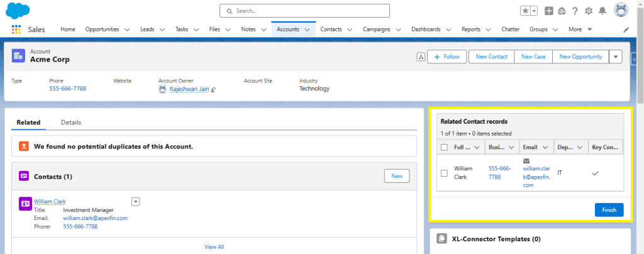Open William Clark contact link
The height and width of the screenshot is (254, 644).
[x=50, y=202]
